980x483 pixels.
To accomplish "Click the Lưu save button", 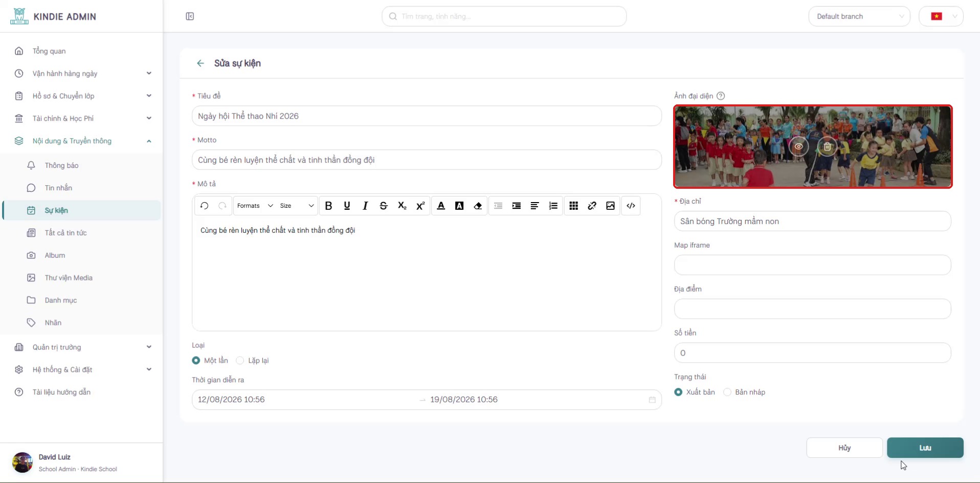I will pos(925,448).
